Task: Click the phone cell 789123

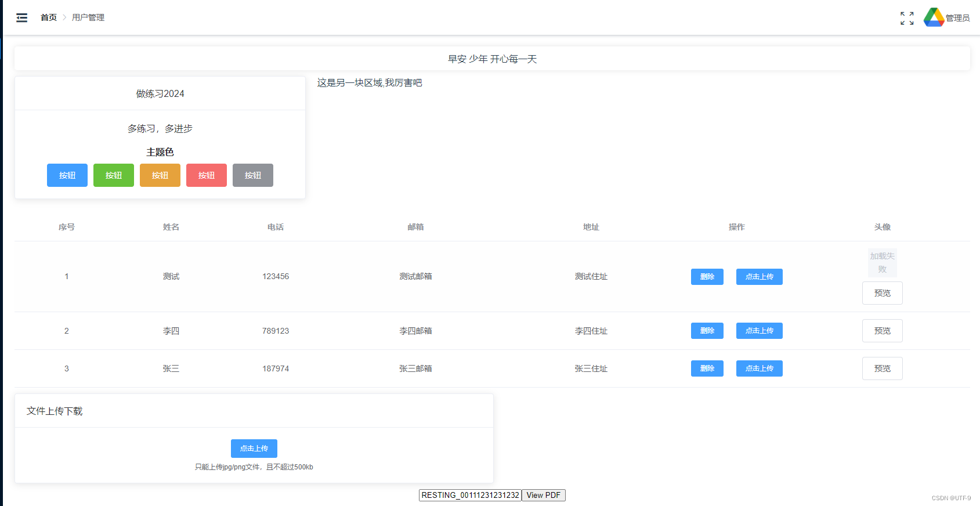Action: point(276,331)
